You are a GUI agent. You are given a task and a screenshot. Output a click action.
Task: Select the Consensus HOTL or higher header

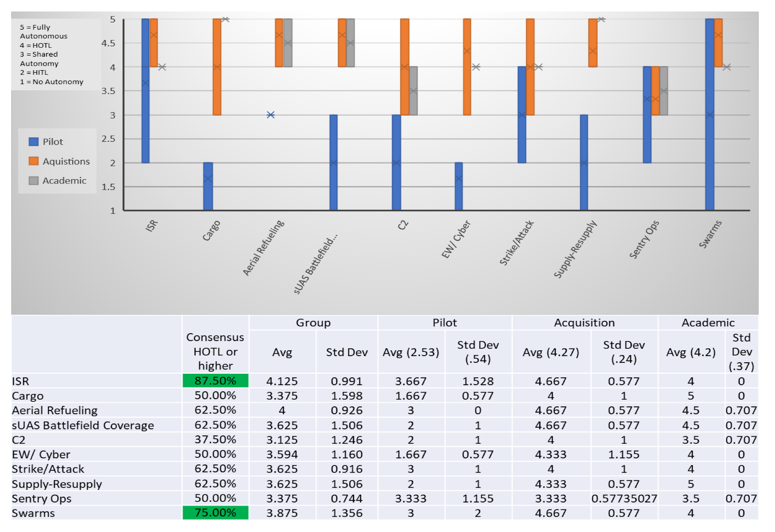coord(215,351)
